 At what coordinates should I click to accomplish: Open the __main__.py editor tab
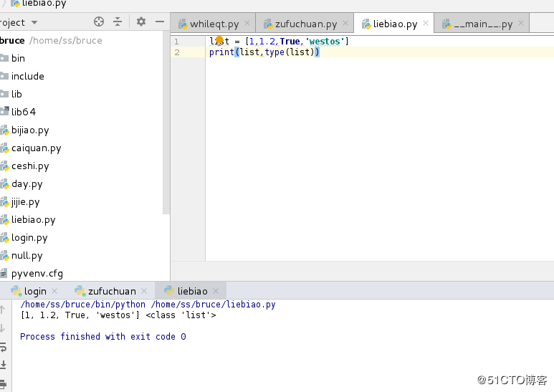pyautogui.click(x=482, y=24)
